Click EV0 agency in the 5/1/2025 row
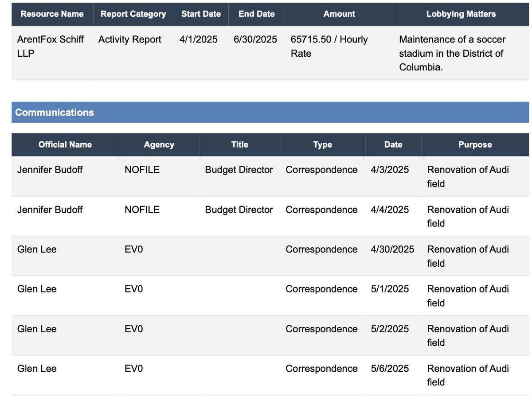This screenshot has height=397, width=532. 134,289
